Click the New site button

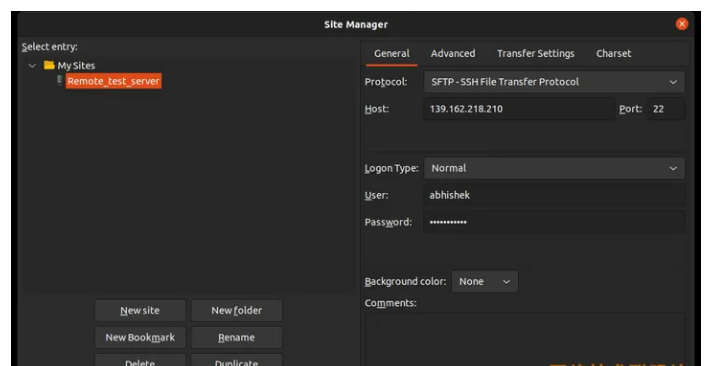140,310
